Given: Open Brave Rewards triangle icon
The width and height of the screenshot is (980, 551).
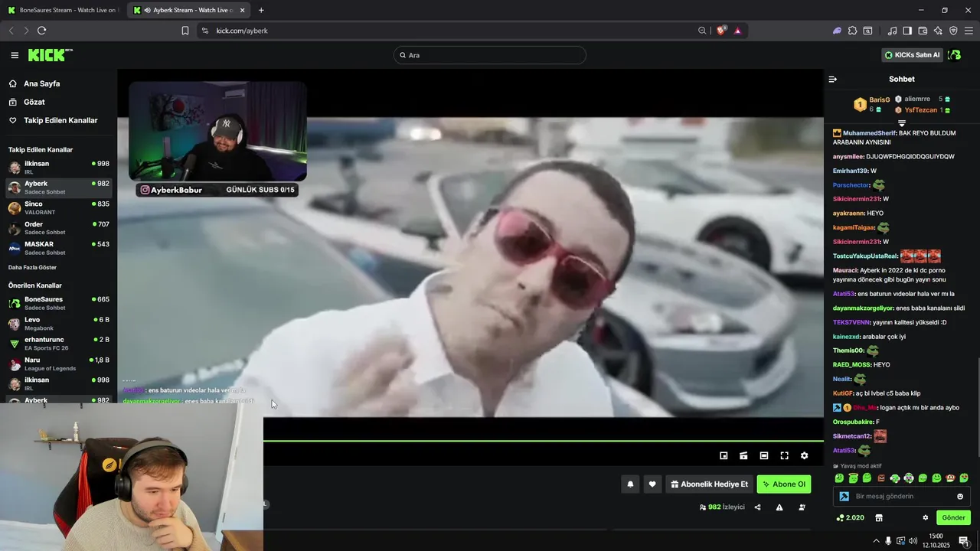Looking at the screenshot, I should point(737,31).
